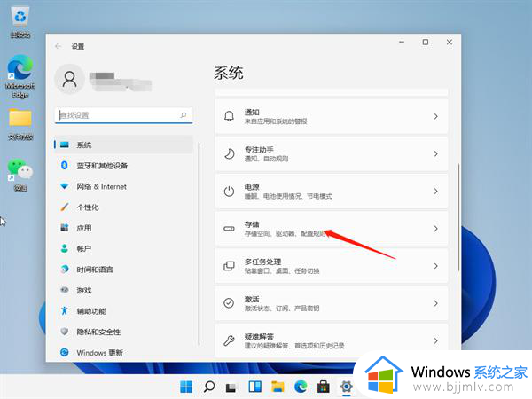This screenshot has height=399, width=532.
Task: Go back with the settings back arrow
Action: pyautogui.click(x=58, y=46)
